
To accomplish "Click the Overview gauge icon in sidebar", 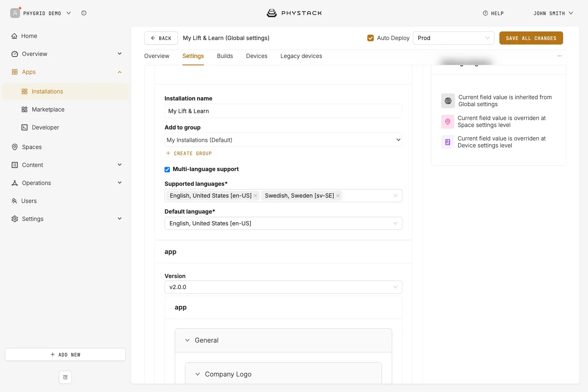I will (x=15, y=54).
